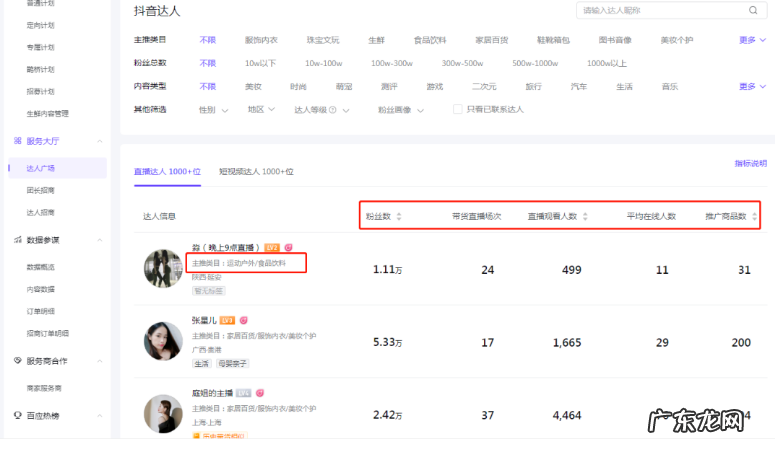Open 专属计划 in sidebar

pyautogui.click(x=41, y=47)
